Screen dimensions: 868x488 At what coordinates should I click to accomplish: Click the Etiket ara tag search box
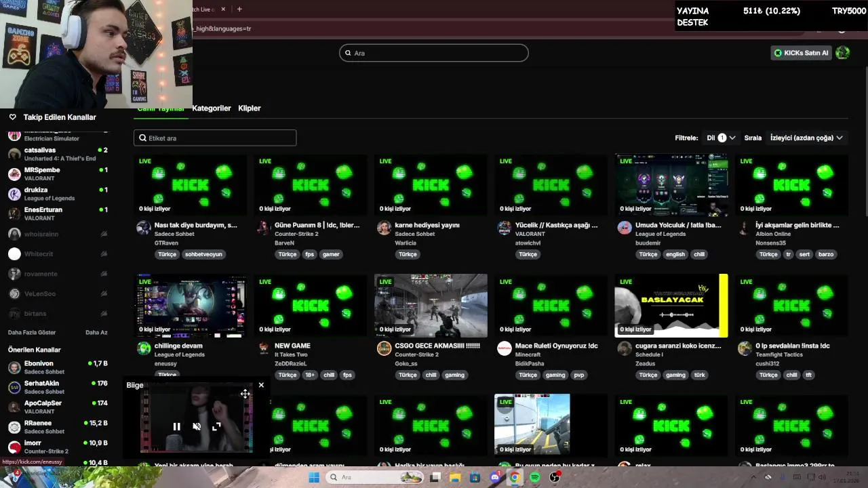(215, 138)
